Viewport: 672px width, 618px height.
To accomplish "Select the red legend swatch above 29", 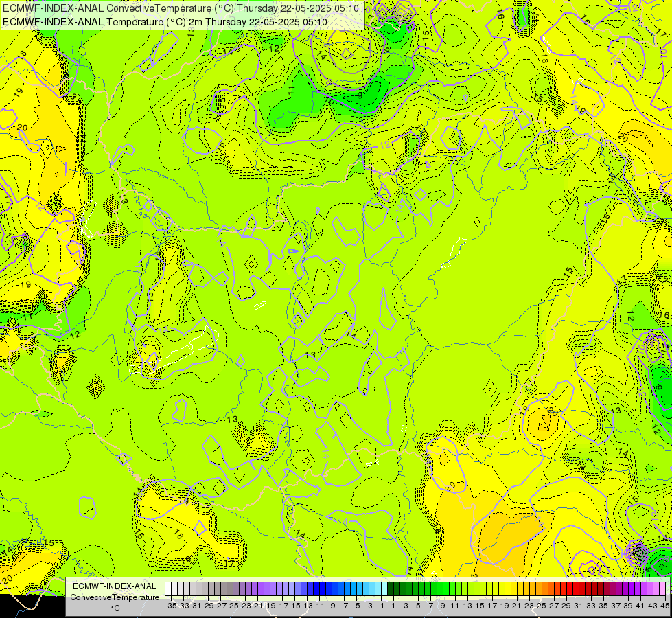I will (564, 589).
